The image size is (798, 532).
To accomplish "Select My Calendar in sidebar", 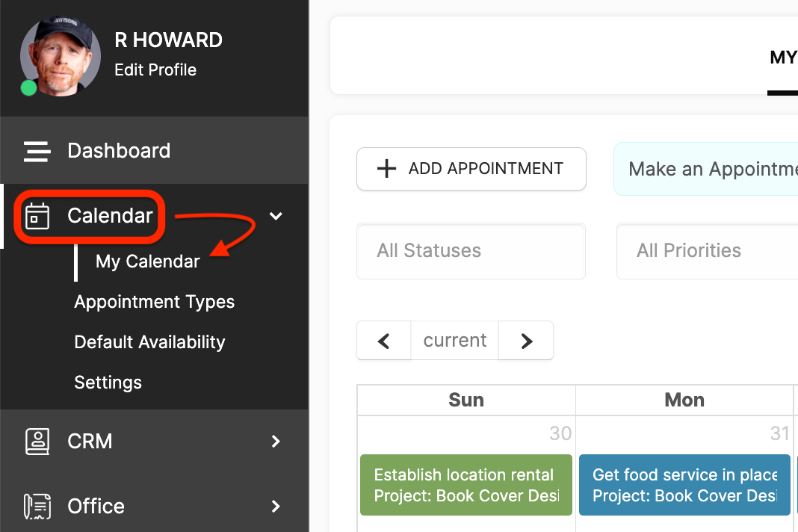I will (148, 262).
